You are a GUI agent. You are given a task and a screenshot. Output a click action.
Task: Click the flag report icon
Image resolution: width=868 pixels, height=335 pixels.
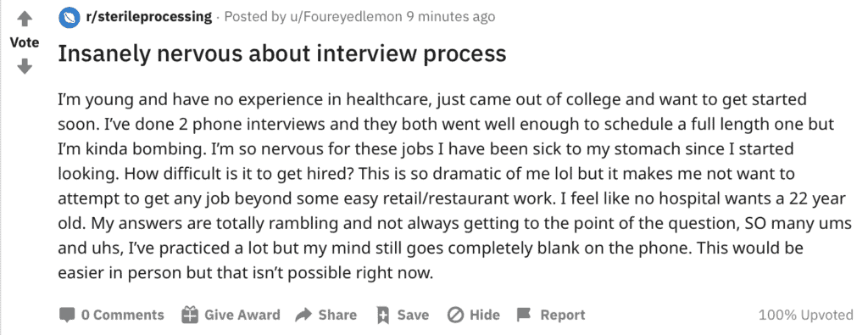pos(524,315)
